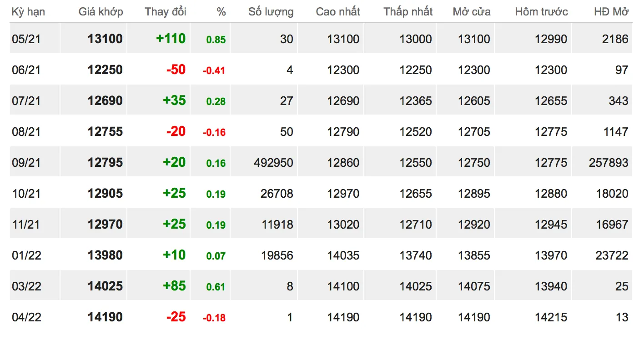644x340 pixels.
Task: Click the 0.07 percent value
Action: (216, 256)
